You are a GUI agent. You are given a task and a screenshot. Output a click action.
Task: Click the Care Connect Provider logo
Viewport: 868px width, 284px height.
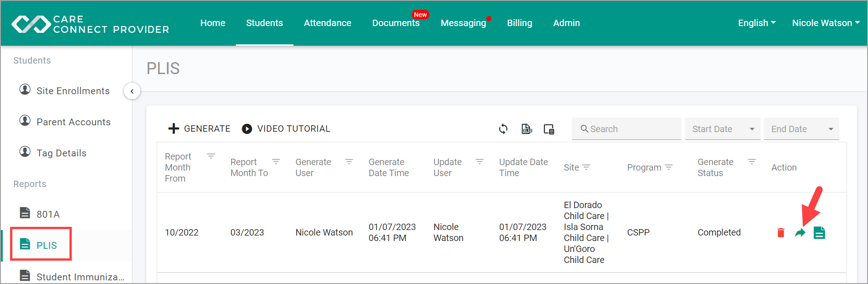click(x=91, y=24)
